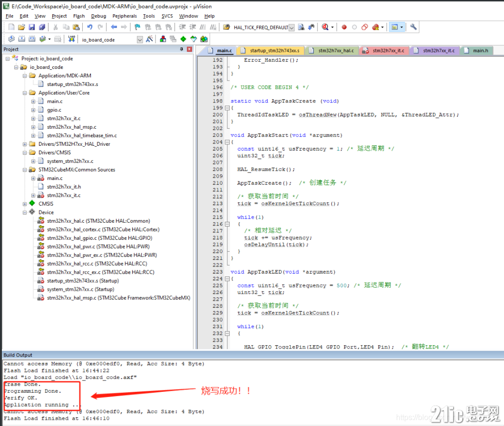Open Manage Project Items icon
Image resolution: width=504 pixels, height=426 pixels.
163,39
